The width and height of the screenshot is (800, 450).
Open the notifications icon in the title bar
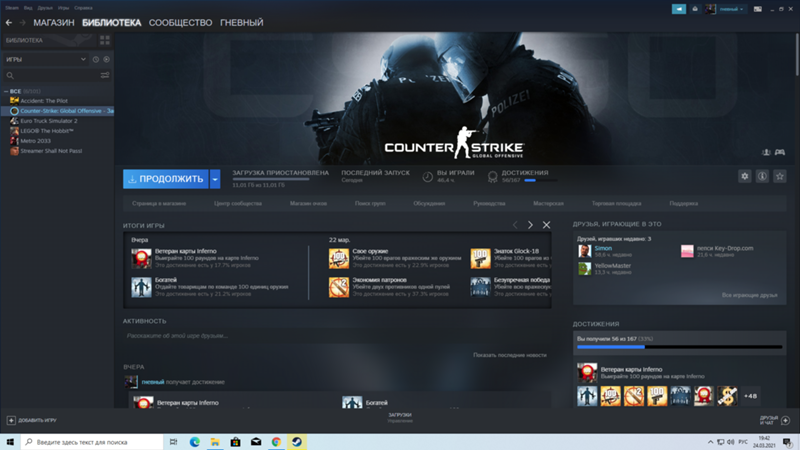click(694, 9)
